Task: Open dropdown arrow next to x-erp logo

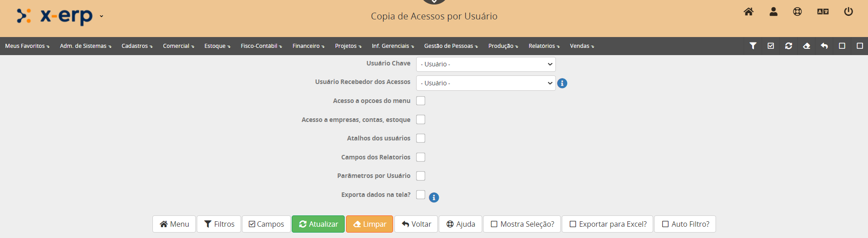Action: (x=101, y=16)
